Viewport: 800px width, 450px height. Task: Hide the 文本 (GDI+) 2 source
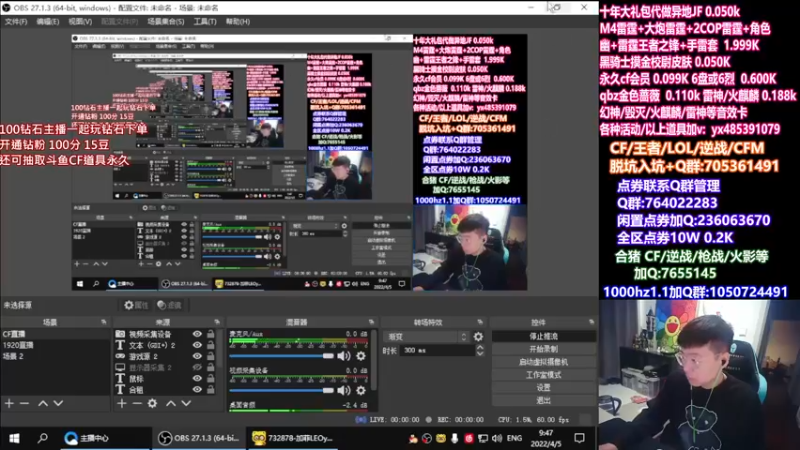click(x=197, y=345)
